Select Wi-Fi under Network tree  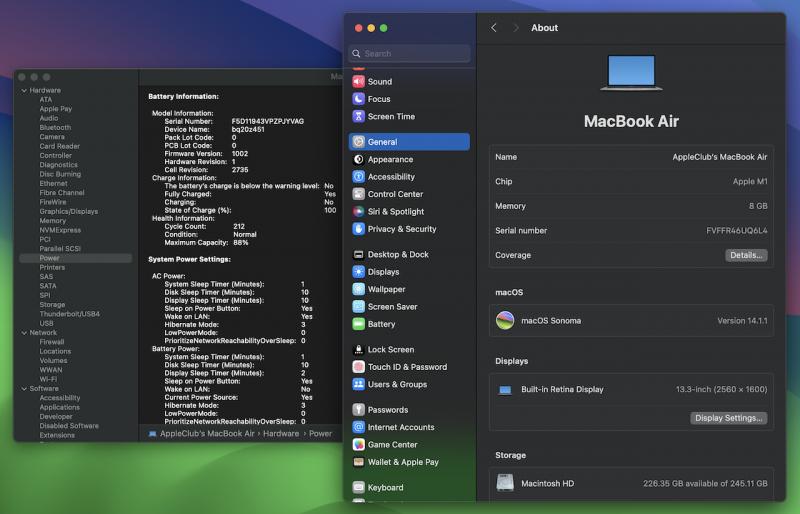pyautogui.click(x=48, y=379)
